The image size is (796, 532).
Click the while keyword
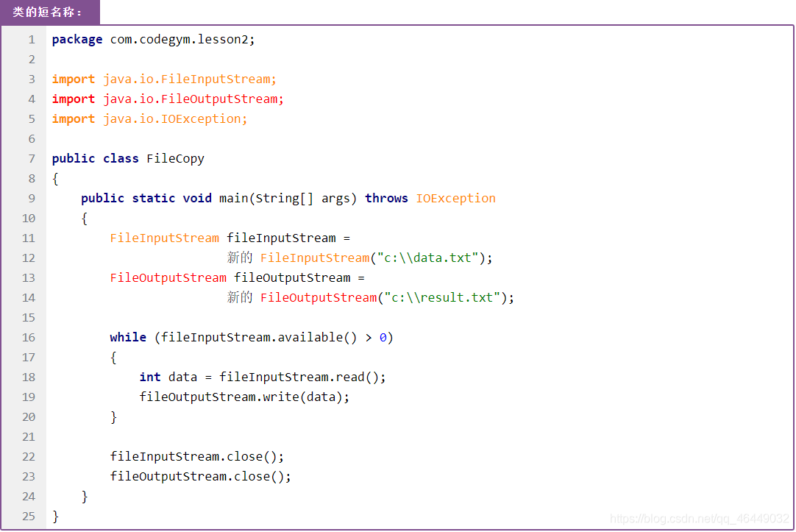tap(128, 338)
